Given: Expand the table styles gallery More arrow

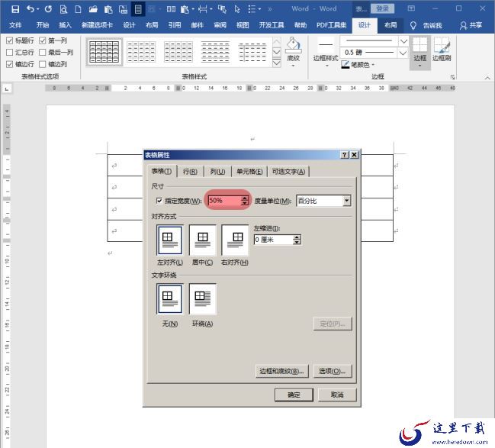Looking at the screenshot, I should (277, 63).
